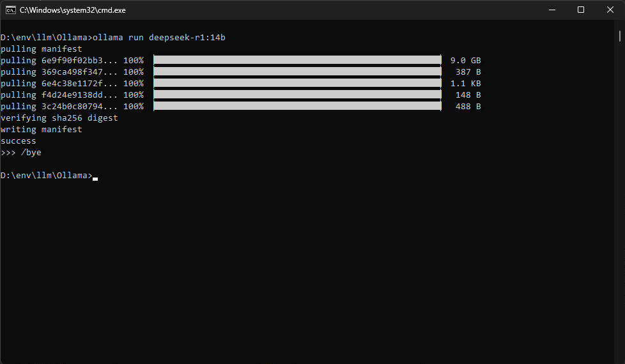Click the title bar text C:\Windows\system32\cmd.exe
Screen dimensions: 625x364
point(72,10)
